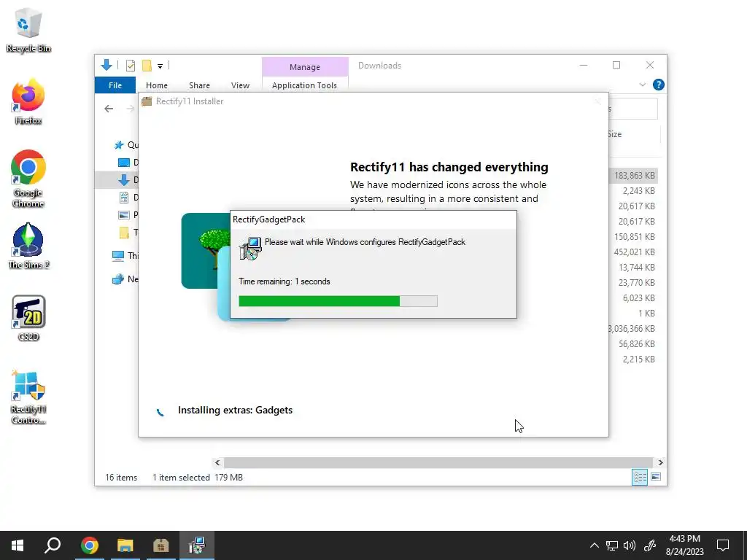The height and width of the screenshot is (560, 747).
Task: Select the row with size 452,021 KB
Action: (634, 252)
